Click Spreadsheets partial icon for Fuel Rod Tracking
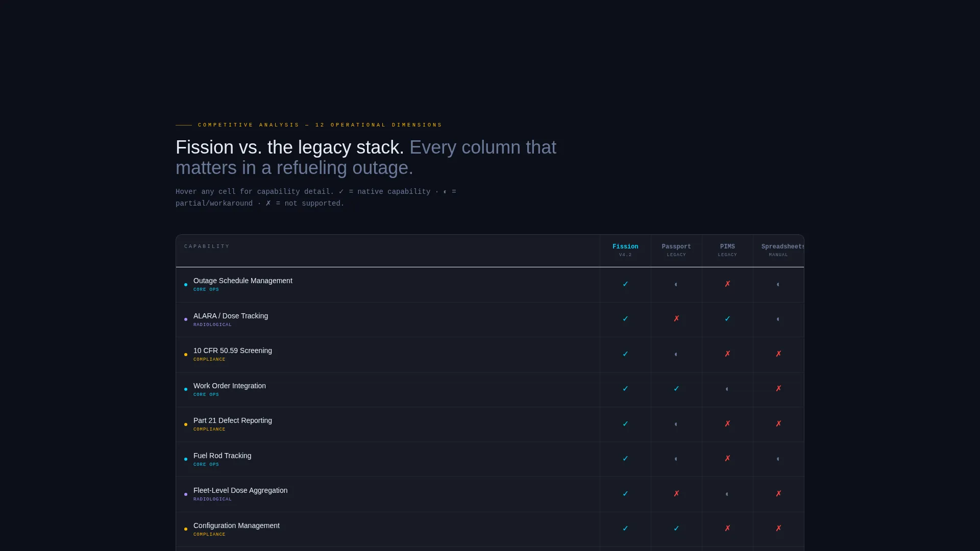Viewport: 980px width, 551px height. (x=778, y=459)
